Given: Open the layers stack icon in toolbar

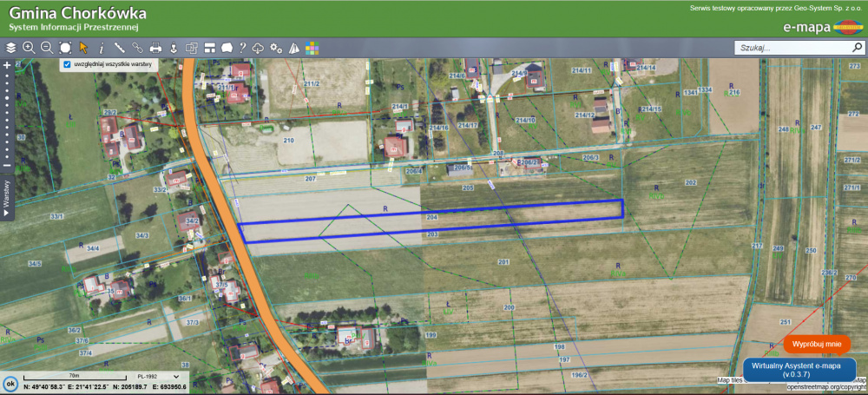Looking at the screenshot, I should (x=11, y=48).
